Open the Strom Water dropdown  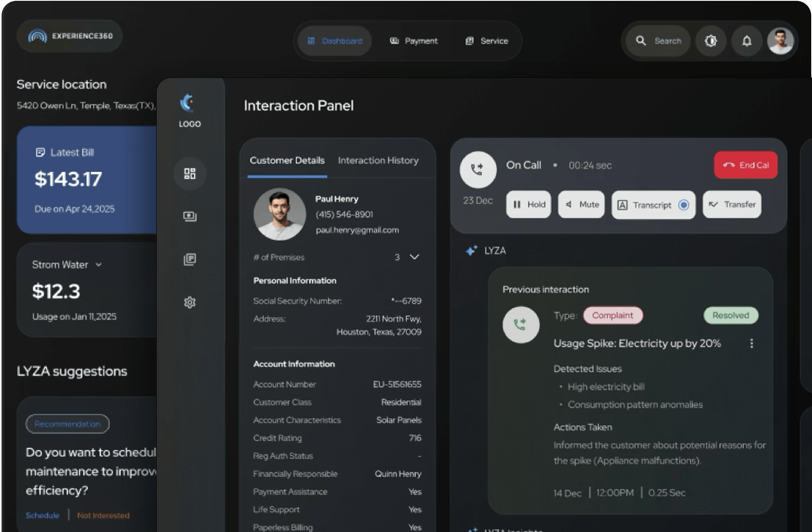coord(98,264)
